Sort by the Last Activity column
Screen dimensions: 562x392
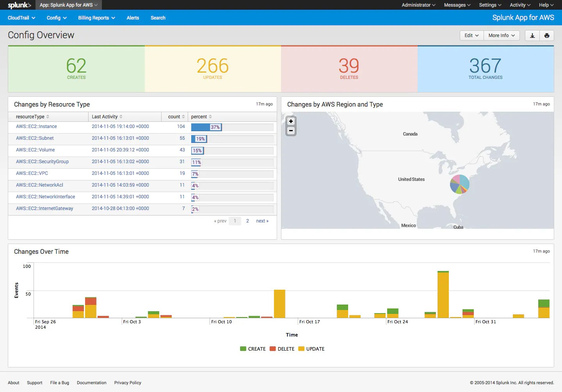pos(107,117)
